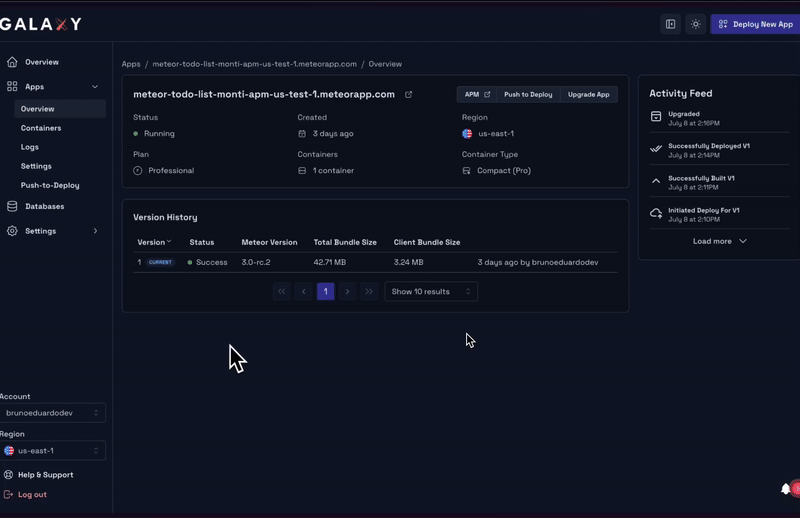Click the notification bell icon
Viewport: 800px width, 518px height.
click(786, 489)
